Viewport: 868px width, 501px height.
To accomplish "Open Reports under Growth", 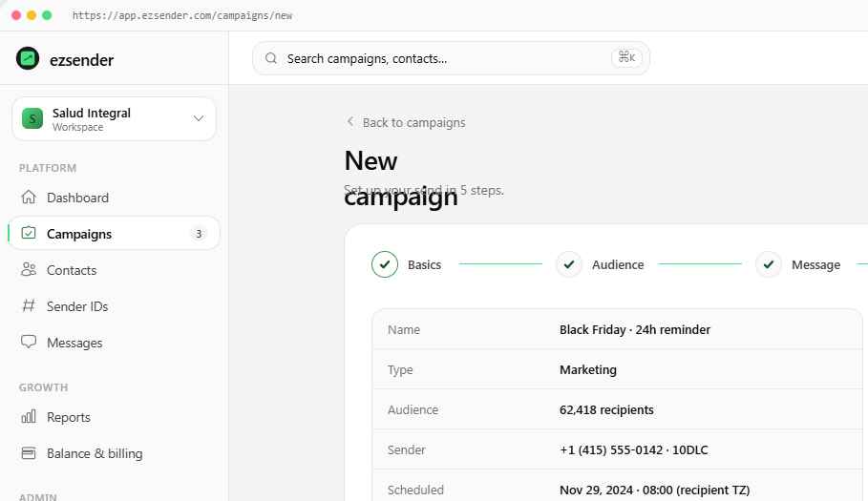I will [114, 417].
